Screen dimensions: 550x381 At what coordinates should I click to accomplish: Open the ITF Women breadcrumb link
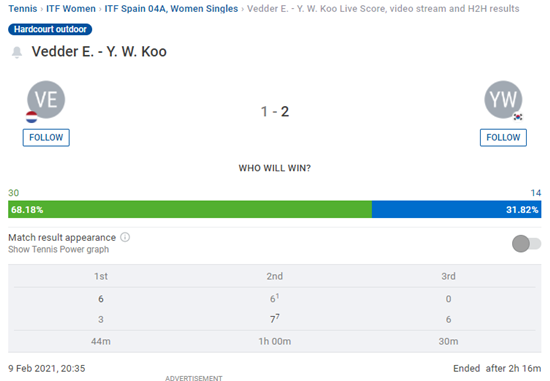point(71,8)
